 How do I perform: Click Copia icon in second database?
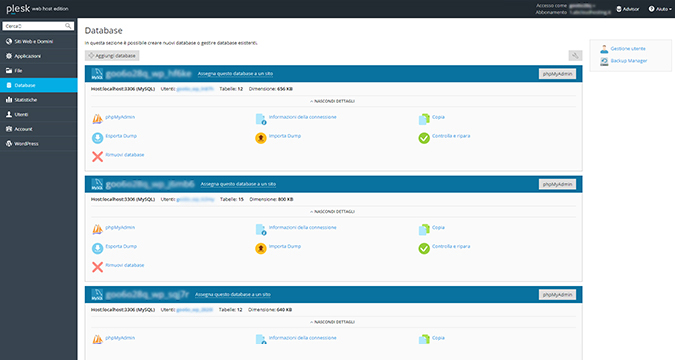coord(424,230)
